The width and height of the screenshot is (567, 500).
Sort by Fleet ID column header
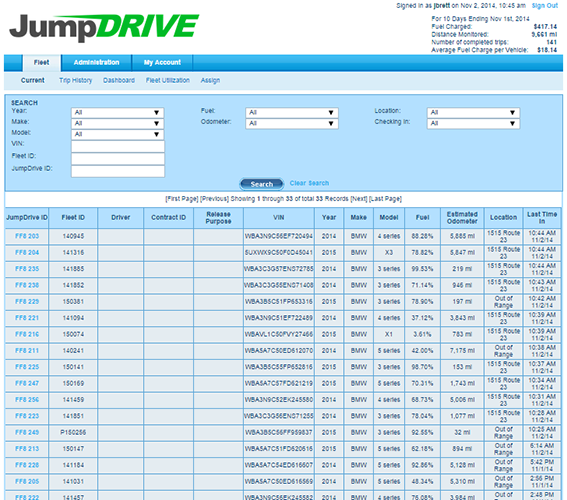(x=73, y=218)
